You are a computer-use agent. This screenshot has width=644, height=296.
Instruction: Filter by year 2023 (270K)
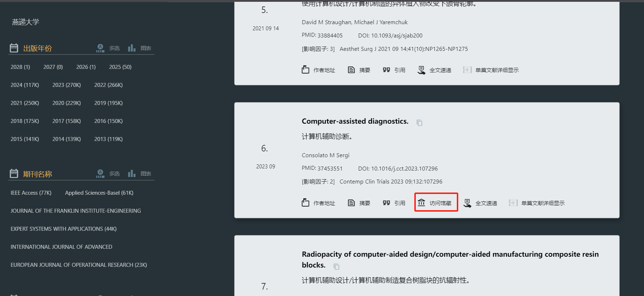[67, 85]
